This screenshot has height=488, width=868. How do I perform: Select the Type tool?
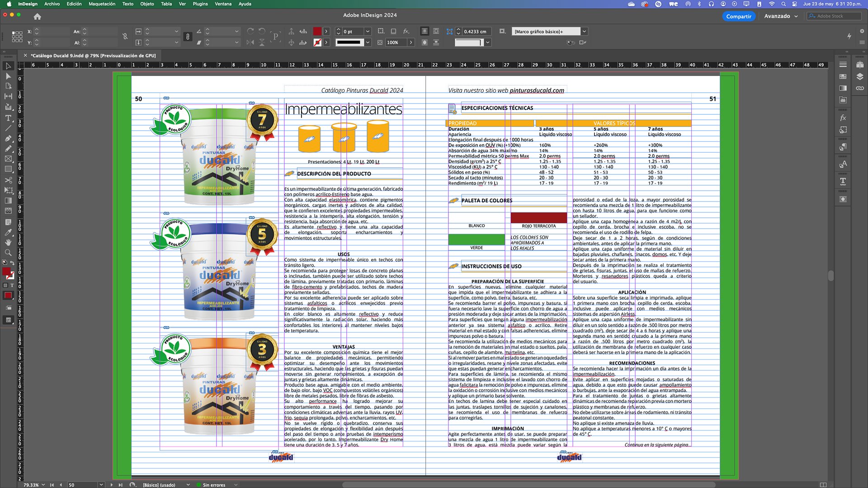click(x=8, y=118)
